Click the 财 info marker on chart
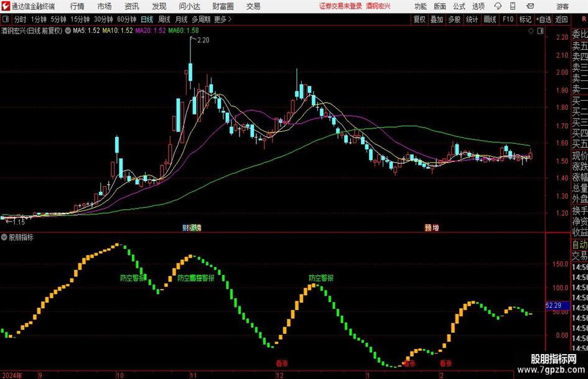The width and height of the screenshot is (588, 379). [x=185, y=227]
